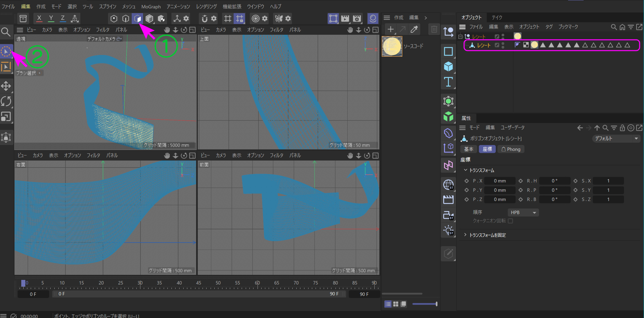Select the Rotate tool in left toolbar

click(x=6, y=101)
